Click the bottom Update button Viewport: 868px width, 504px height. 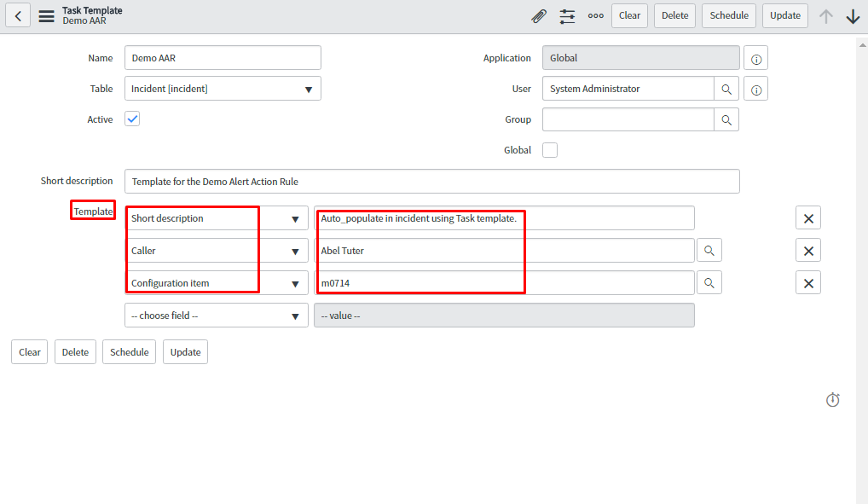coord(185,352)
